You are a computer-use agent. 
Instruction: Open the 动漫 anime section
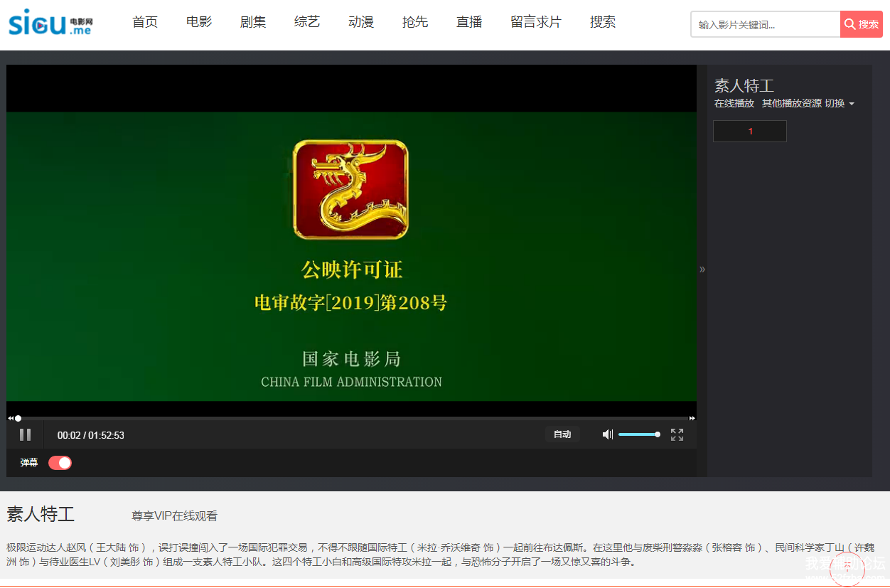[x=361, y=22]
